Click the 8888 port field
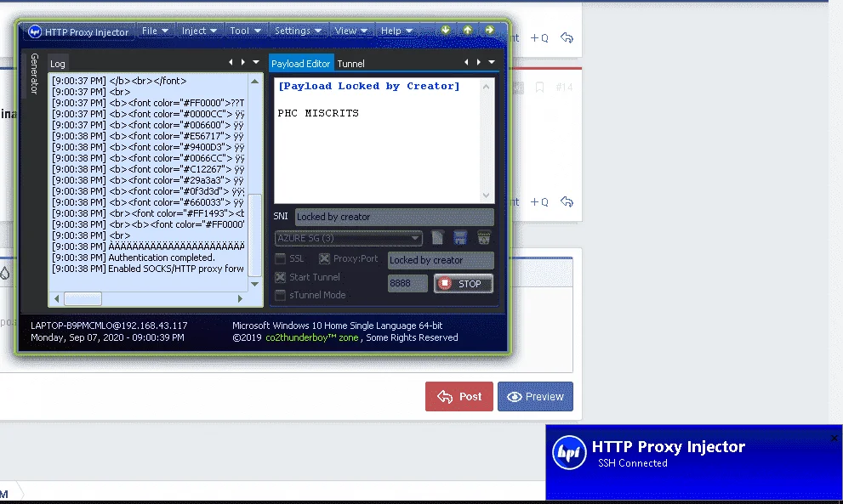Viewport: 843px width, 504px height. (407, 283)
